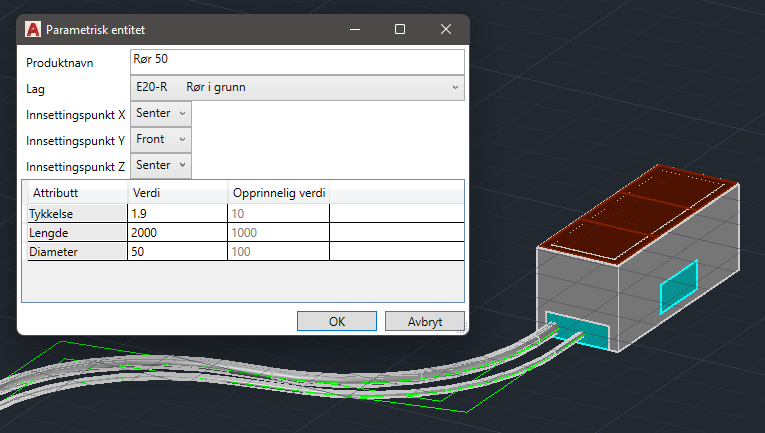Close the Parametrisk entitet dialog
This screenshot has height=433, width=765.
(x=446, y=30)
